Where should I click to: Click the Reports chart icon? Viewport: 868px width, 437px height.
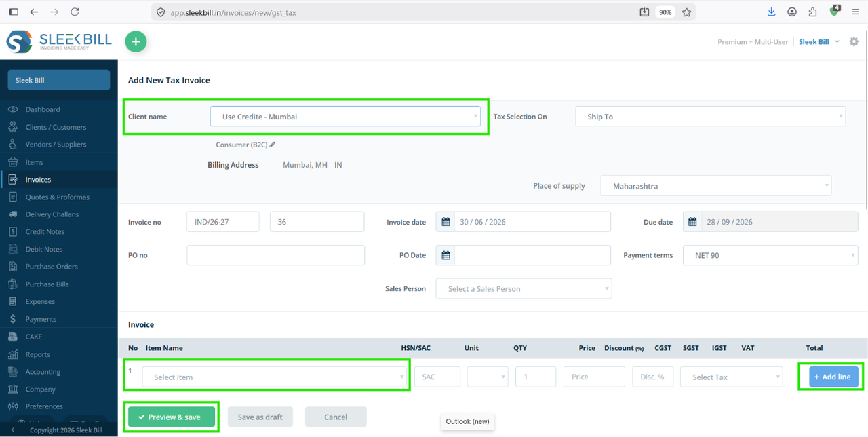[13, 354]
